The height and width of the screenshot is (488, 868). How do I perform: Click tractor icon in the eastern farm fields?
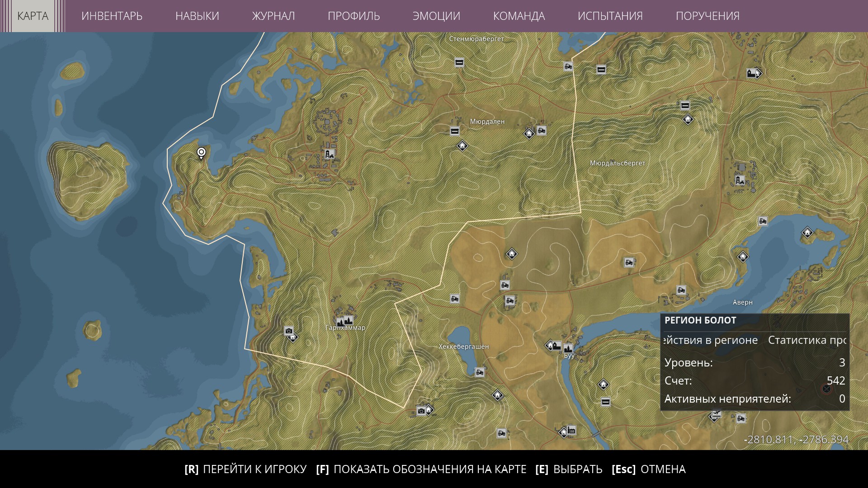point(629,263)
